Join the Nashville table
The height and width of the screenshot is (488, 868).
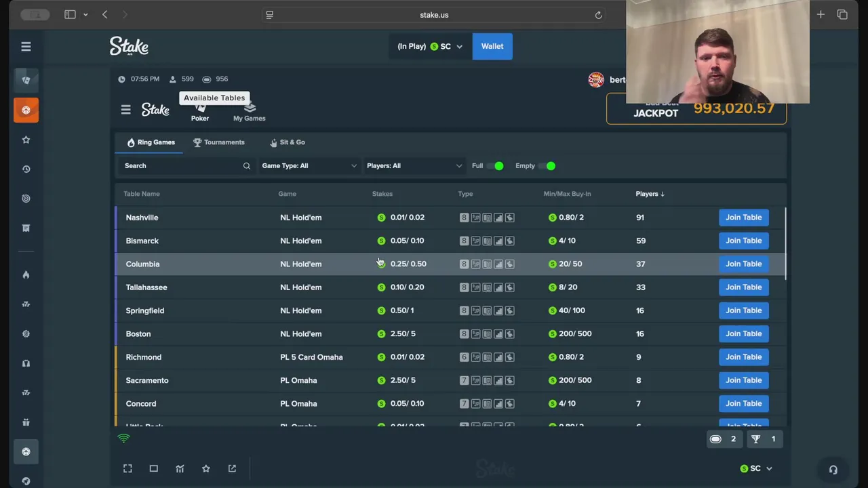pyautogui.click(x=743, y=218)
